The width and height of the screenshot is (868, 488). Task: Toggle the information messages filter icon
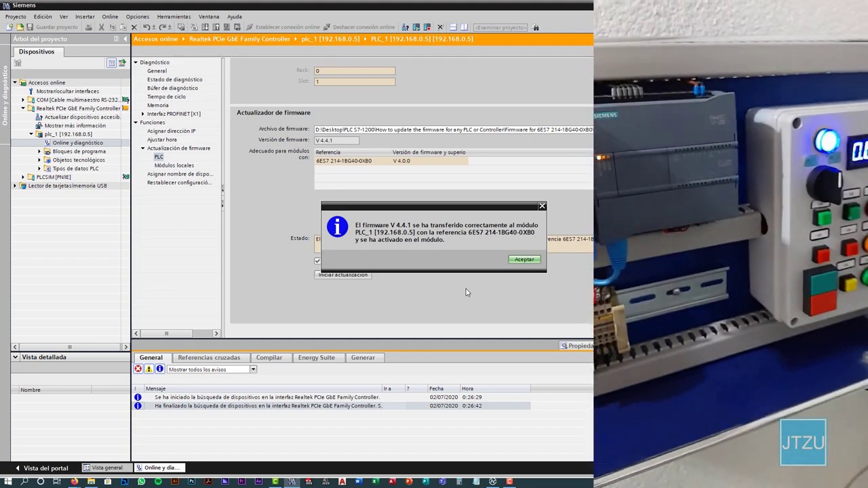[159, 369]
